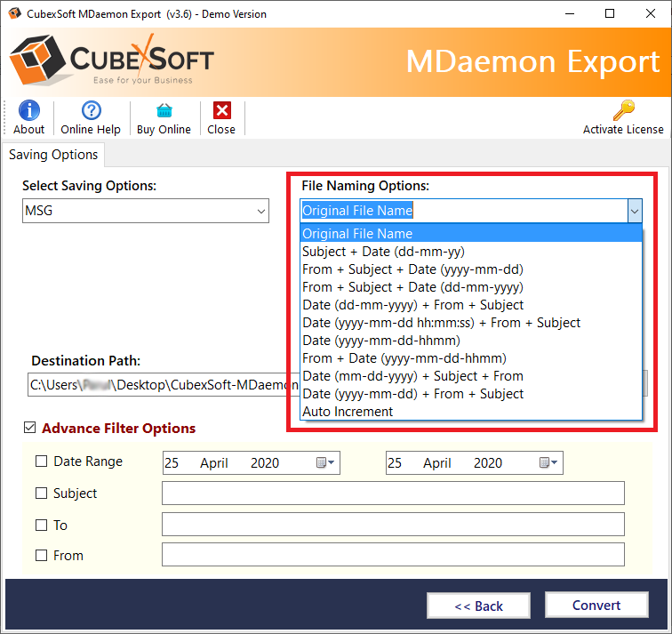Click the From filter text field

coord(393,555)
